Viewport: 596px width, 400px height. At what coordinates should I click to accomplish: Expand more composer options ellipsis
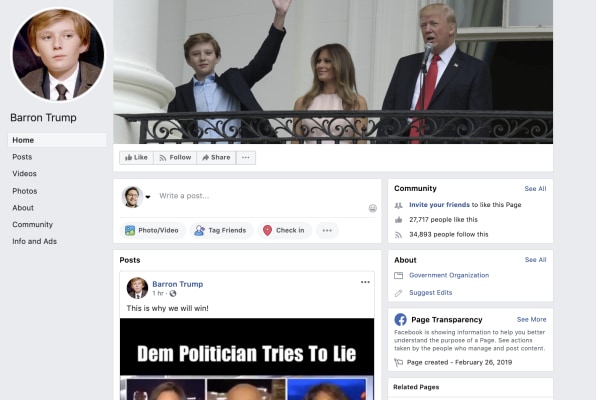coord(327,230)
